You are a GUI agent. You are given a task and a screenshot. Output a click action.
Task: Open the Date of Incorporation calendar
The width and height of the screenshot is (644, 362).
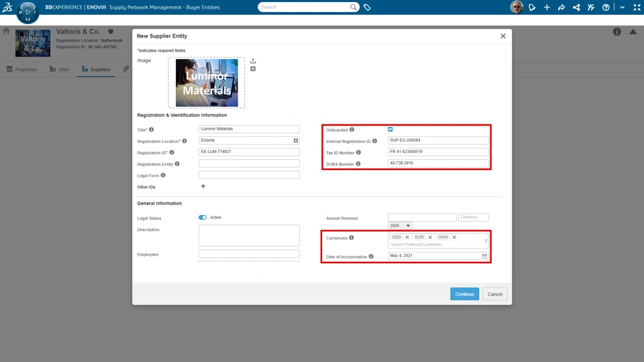click(484, 256)
